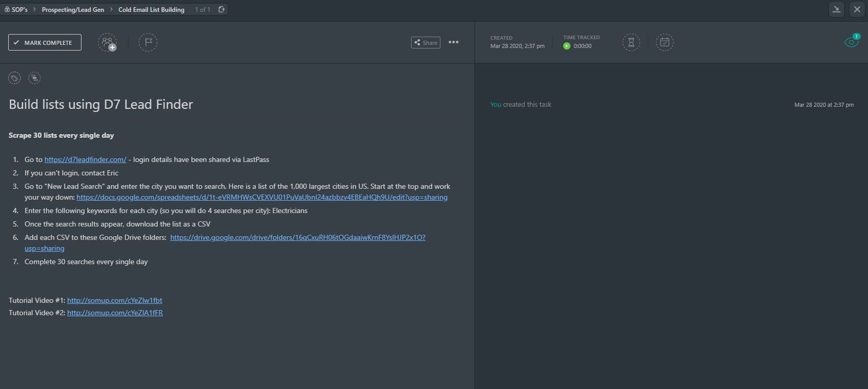Click the Share button
The width and height of the screenshot is (868, 389).
[x=425, y=42]
